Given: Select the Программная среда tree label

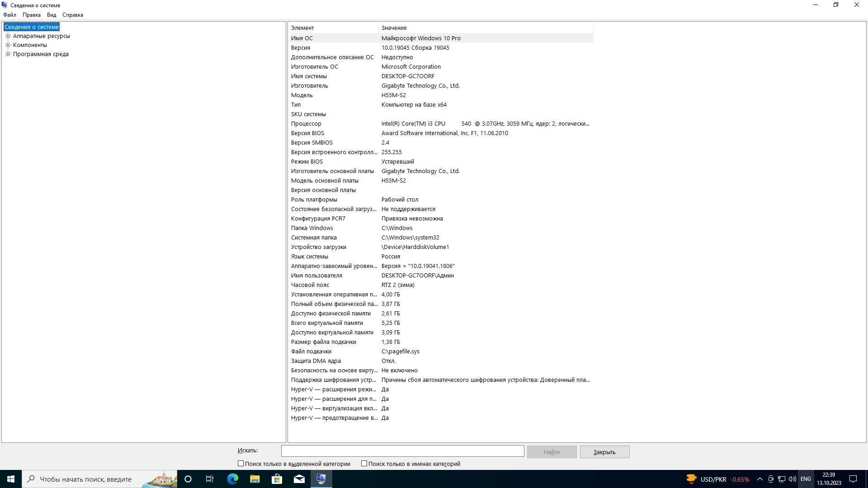Looking at the screenshot, I should coord(41,54).
